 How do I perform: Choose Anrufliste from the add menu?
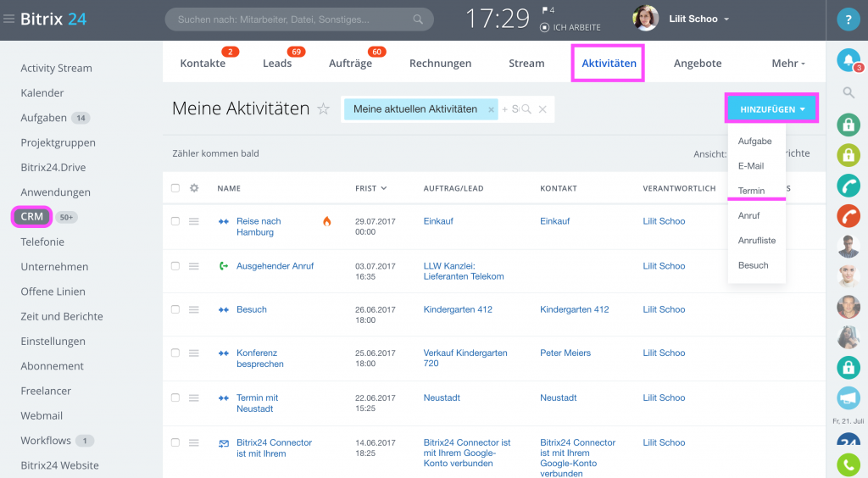[x=757, y=241]
